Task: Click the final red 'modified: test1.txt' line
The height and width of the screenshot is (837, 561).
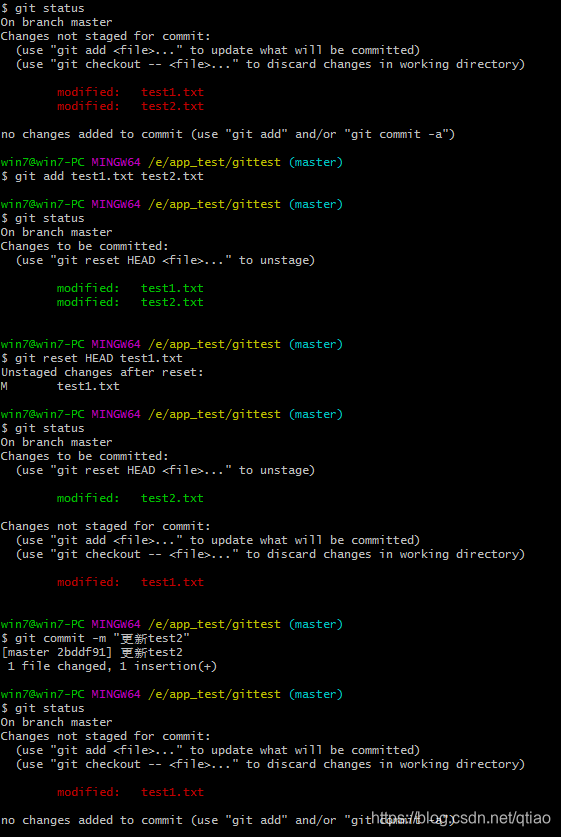Action: (x=130, y=792)
